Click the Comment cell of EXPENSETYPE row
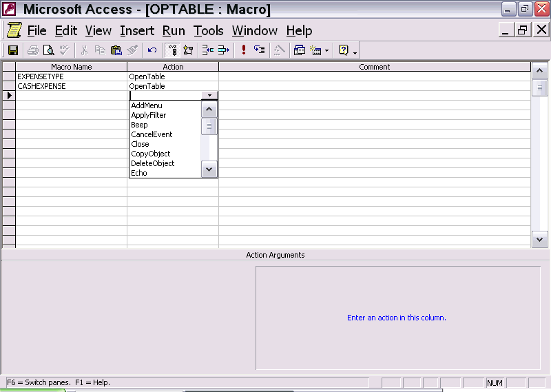The width and height of the screenshot is (551, 392). tap(375, 76)
